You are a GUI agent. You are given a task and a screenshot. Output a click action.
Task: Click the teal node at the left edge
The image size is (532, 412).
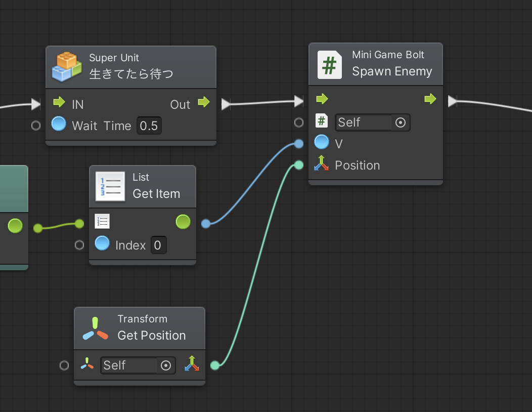pos(14,217)
